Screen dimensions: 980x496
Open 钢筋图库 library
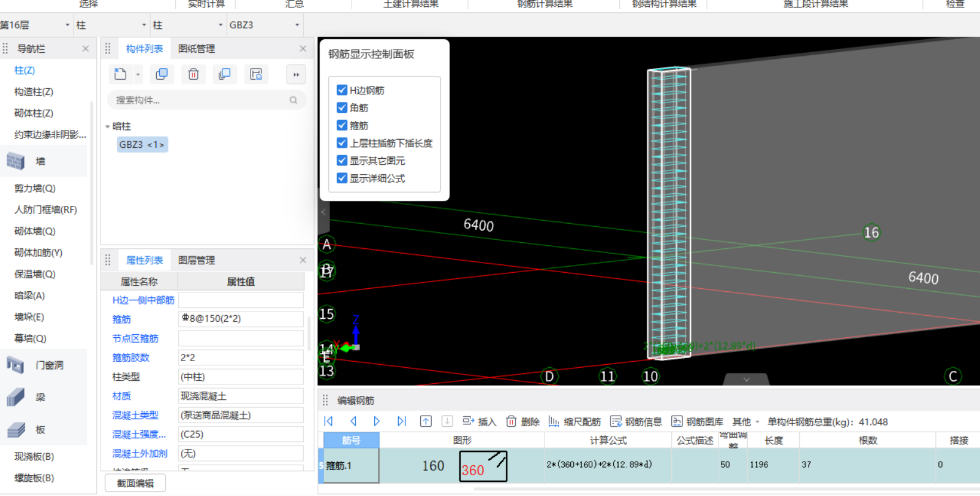pos(697,421)
